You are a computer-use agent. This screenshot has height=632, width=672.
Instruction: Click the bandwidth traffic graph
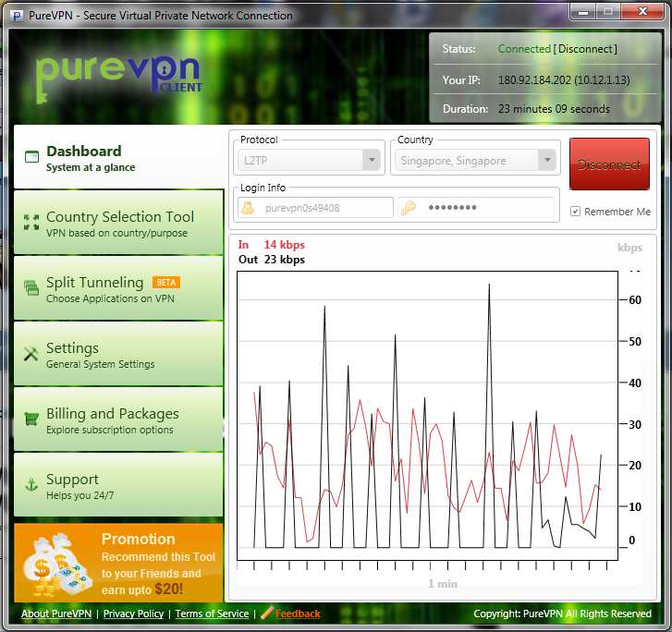[427, 415]
